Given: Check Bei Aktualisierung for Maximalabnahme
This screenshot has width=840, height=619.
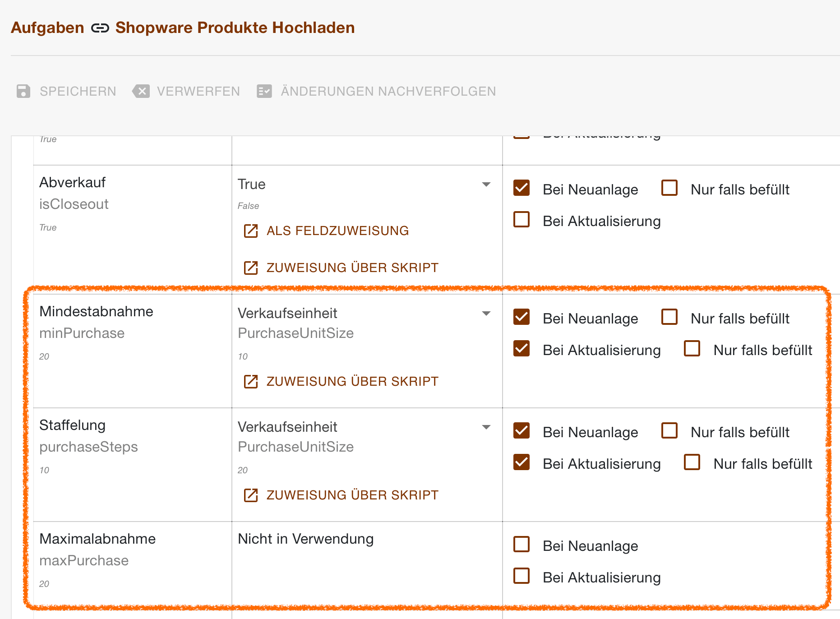Looking at the screenshot, I should click(522, 576).
